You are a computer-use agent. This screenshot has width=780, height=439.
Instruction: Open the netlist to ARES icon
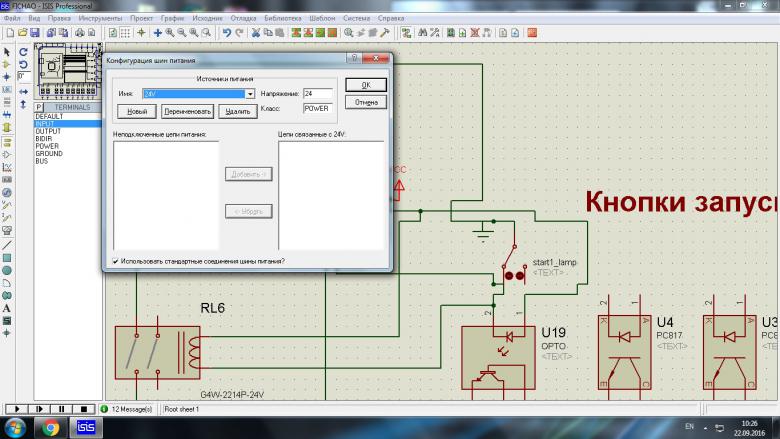pos(532,33)
